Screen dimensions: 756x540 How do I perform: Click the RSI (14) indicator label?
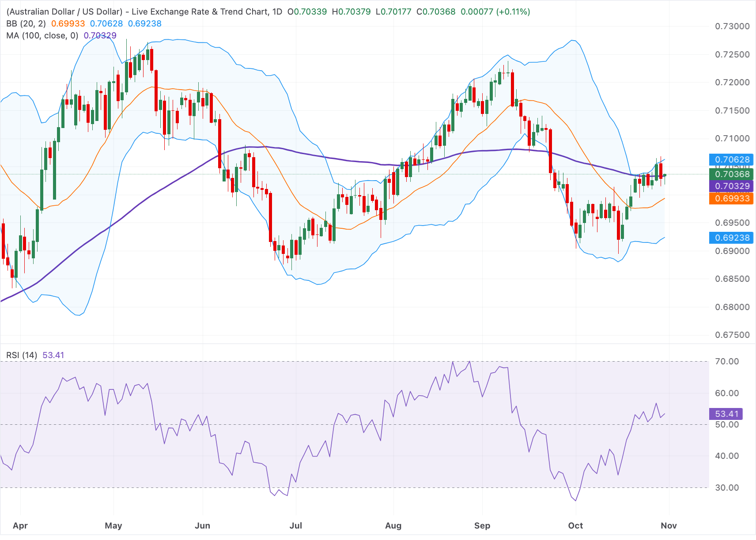(x=22, y=355)
